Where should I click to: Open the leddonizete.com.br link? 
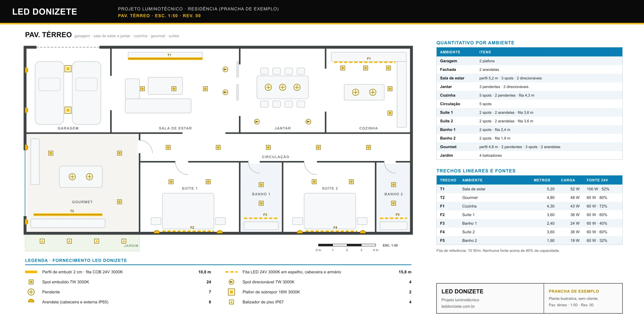click(x=458, y=307)
